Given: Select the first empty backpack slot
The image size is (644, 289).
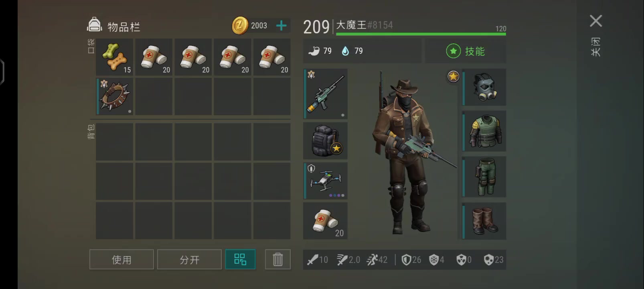Looking at the screenshot, I should (115, 142).
